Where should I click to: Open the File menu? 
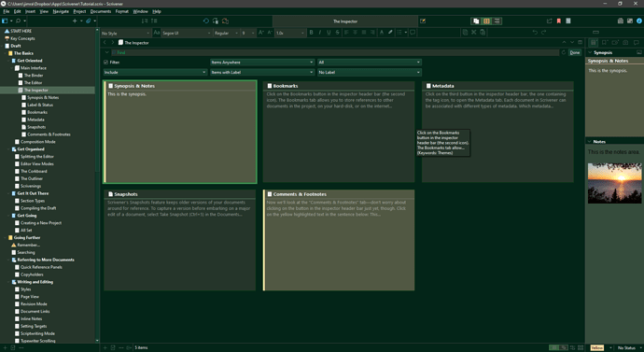click(7, 11)
